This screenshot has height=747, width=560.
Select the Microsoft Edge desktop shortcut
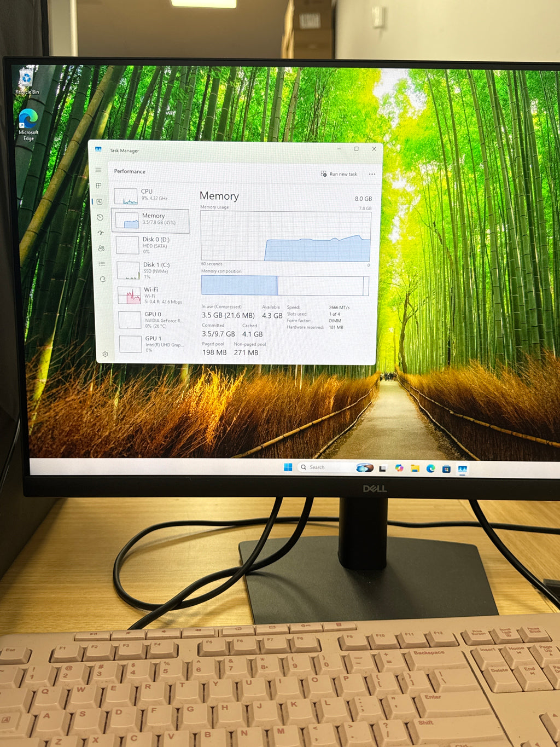tap(28, 125)
